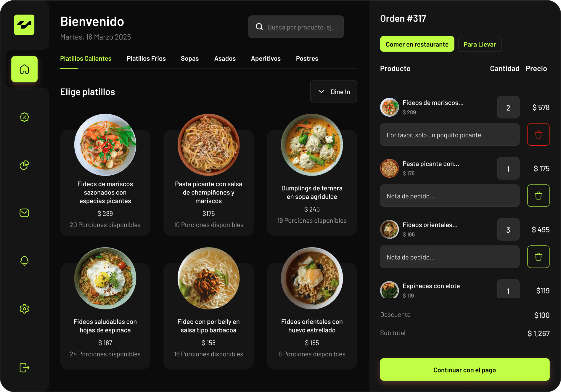Select Fideo con por belly dish image
561x392 pixels.
(208, 278)
